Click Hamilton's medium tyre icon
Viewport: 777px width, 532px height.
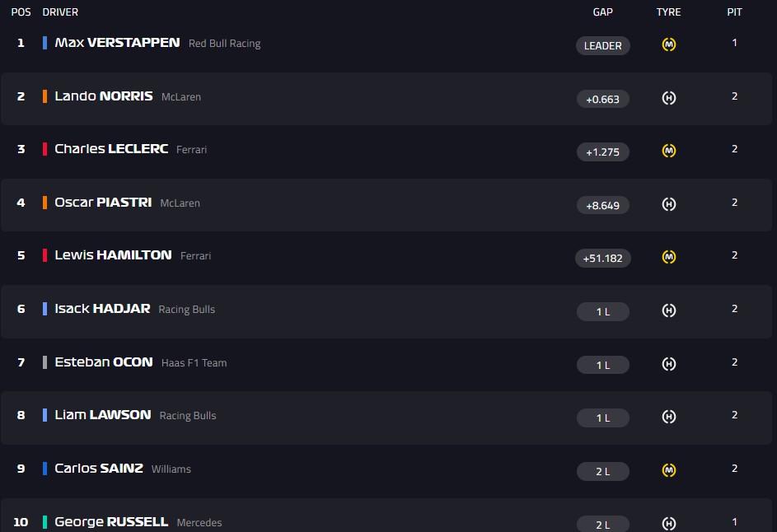click(x=669, y=257)
